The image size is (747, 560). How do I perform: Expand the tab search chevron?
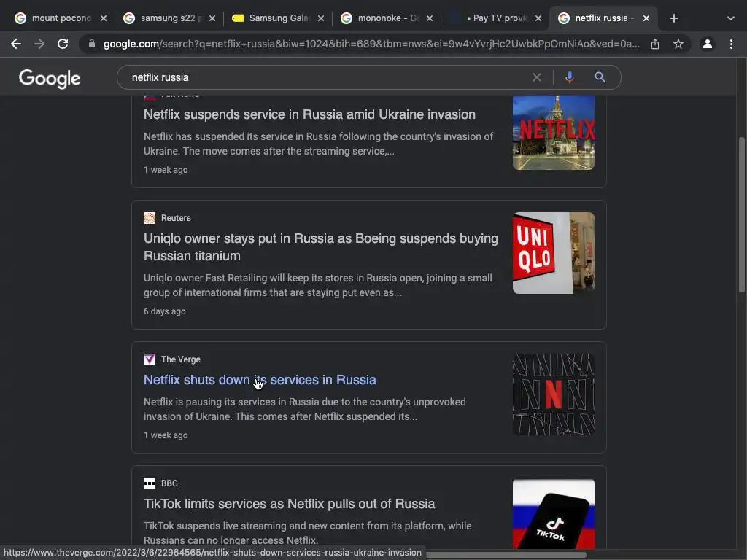[731, 18]
